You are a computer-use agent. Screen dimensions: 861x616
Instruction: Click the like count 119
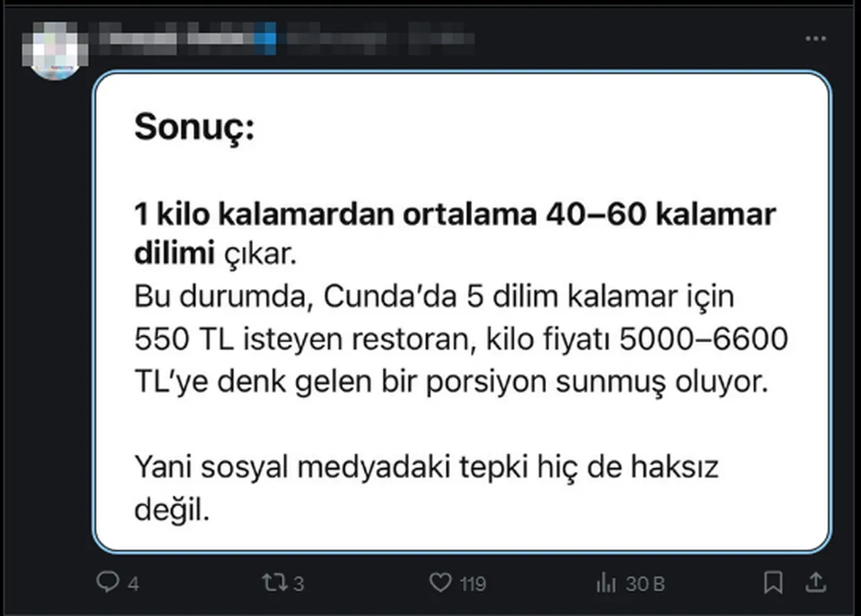pos(473,583)
